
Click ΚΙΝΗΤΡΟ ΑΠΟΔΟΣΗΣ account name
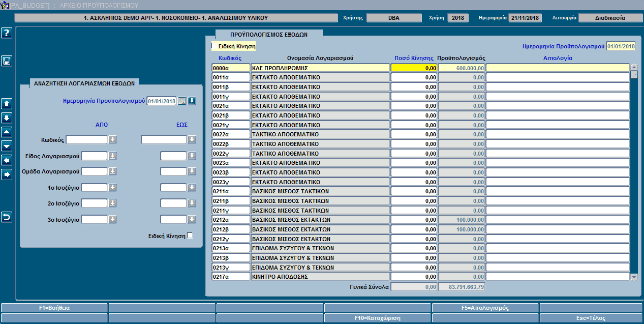pos(321,277)
